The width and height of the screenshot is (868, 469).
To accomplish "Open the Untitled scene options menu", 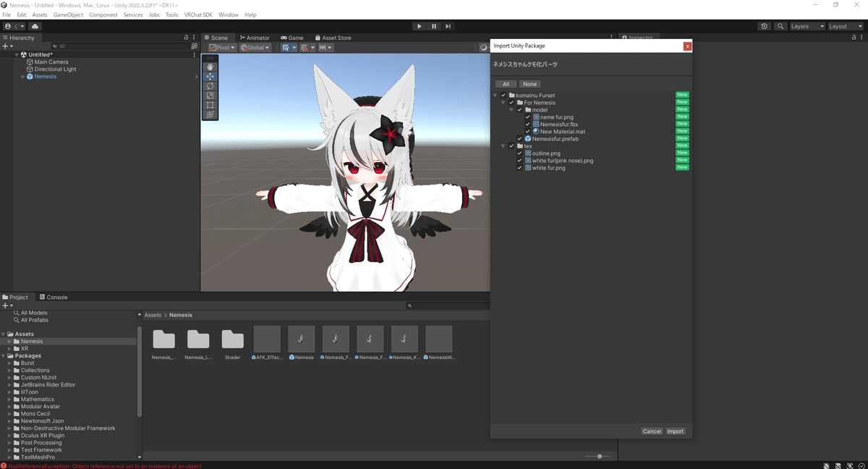I will [194, 55].
